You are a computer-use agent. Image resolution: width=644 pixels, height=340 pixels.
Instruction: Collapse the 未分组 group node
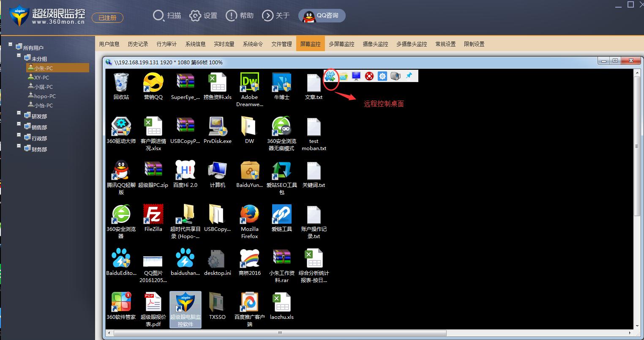pyautogui.click(x=19, y=55)
